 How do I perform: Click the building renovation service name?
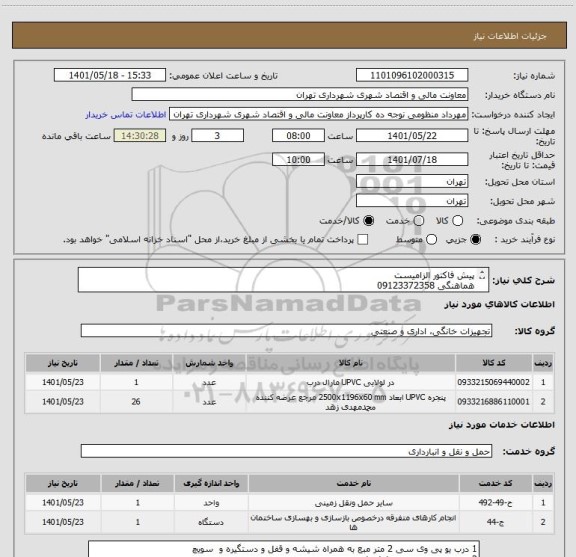(353, 522)
